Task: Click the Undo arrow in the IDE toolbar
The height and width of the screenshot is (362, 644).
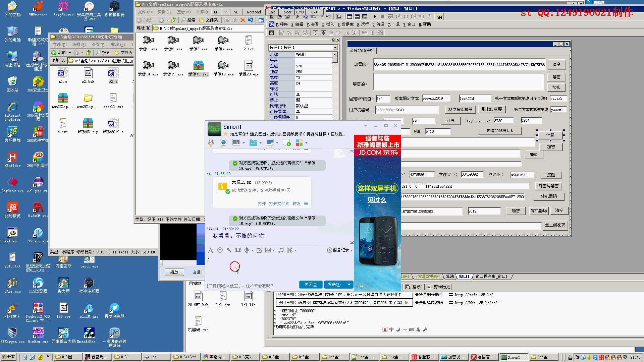Action: (328, 16)
